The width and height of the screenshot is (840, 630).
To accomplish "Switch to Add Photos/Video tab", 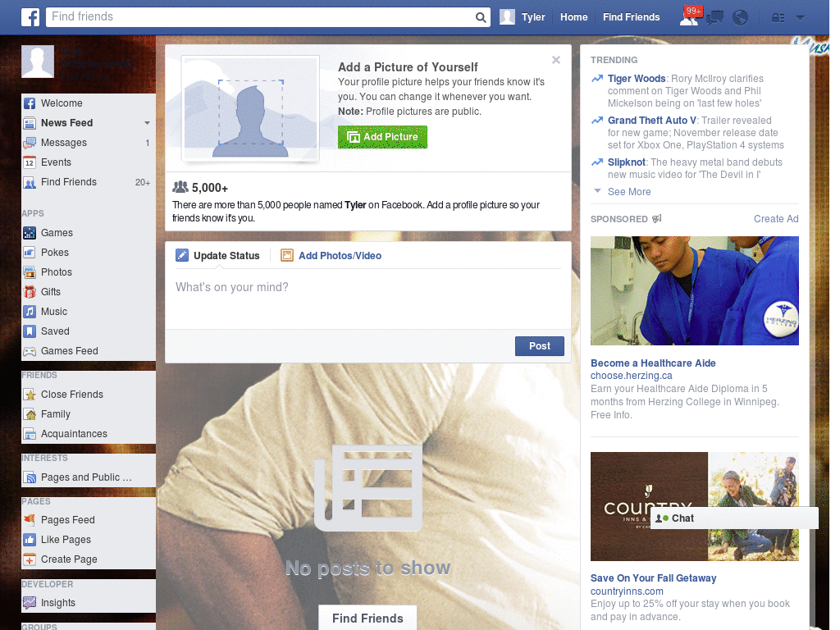I will [331, 256].
